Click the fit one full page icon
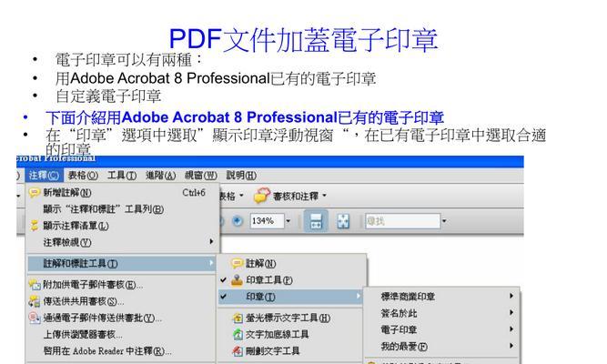 343,221
